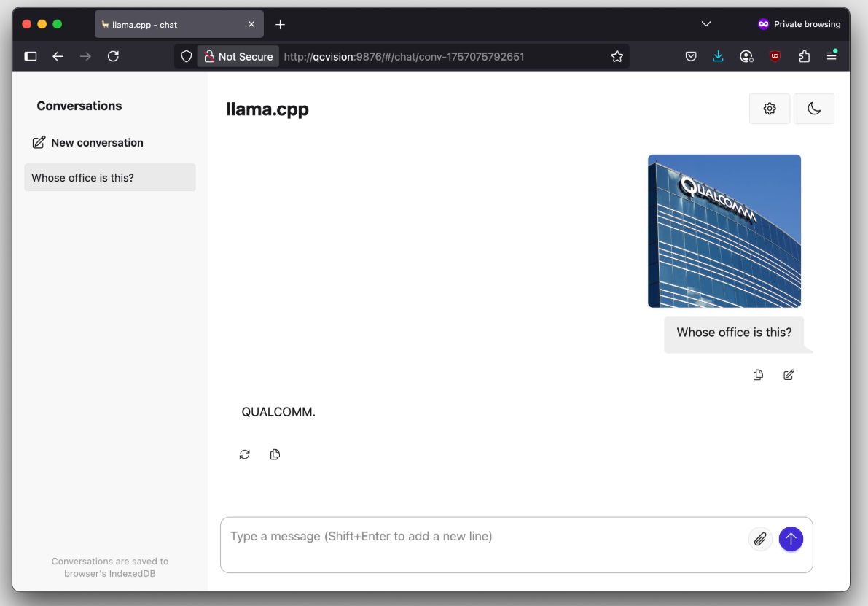
Task: Bookmark this page with the star icon
Action: [617, 56]
